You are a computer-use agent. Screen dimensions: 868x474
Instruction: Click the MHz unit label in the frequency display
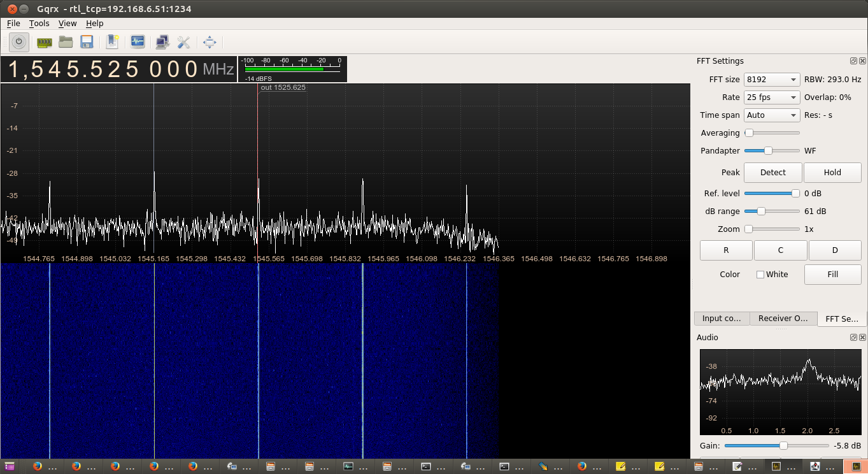click(x=218, y=69)
